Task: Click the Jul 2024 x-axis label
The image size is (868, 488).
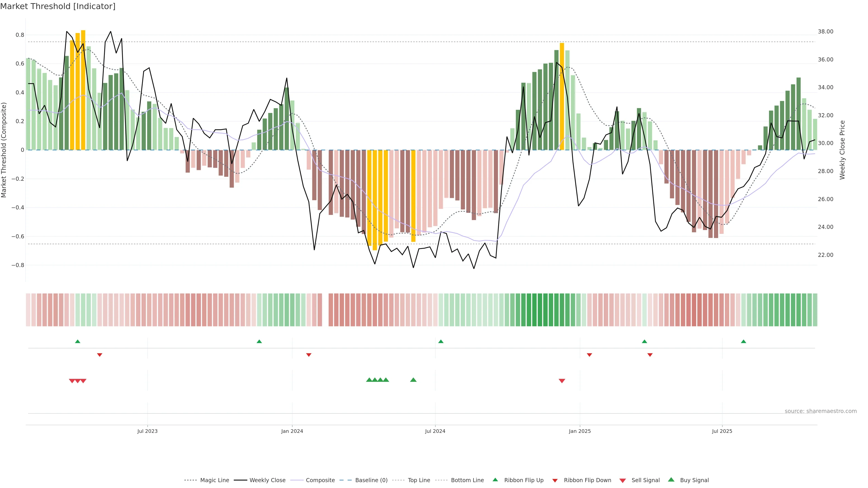Action: (x=435, y=431)
